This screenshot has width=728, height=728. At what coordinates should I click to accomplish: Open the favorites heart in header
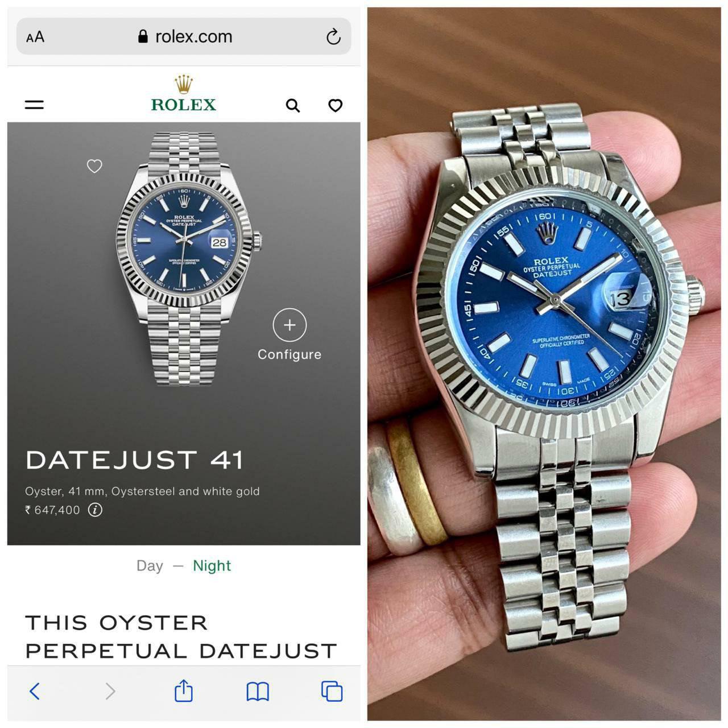336,105
